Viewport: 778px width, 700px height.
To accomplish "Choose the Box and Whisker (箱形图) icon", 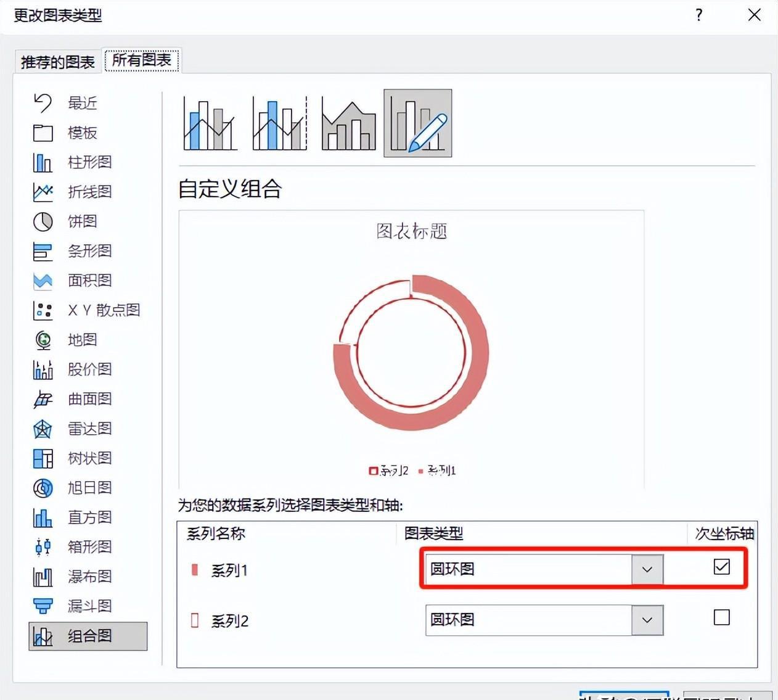I will click(x=43, y=547).
